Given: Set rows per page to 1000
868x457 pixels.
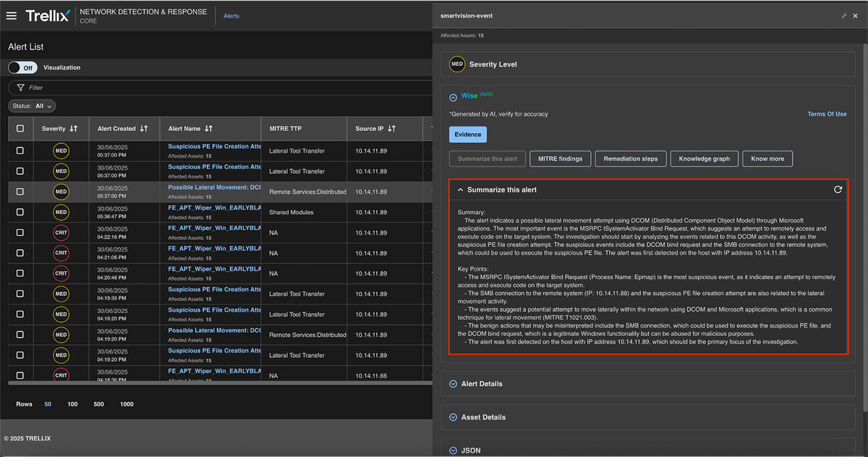Looking at the screenshot, I should pos(127,404).
